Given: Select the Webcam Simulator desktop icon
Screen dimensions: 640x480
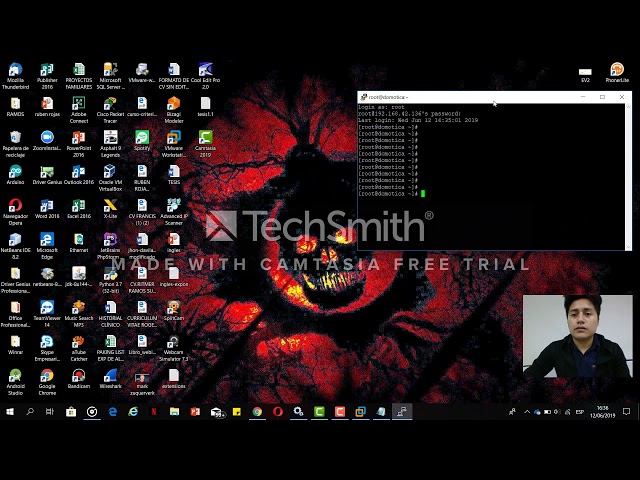Looking at the screenshot, I should [x=173, y=348].
